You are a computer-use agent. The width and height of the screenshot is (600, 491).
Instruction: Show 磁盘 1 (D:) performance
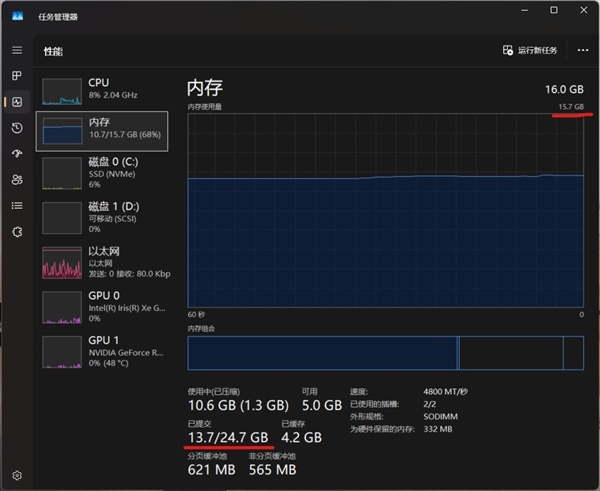(102, 218)
